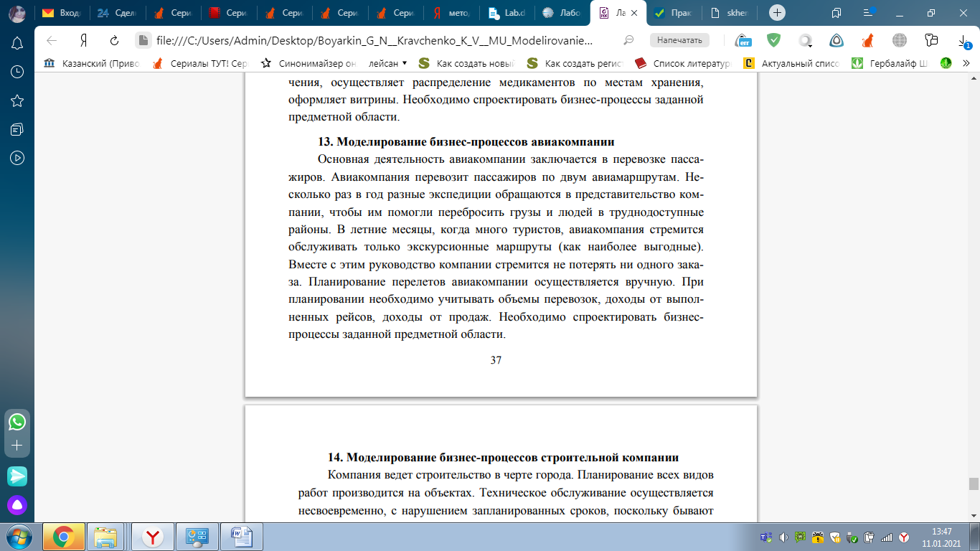Launch WhatsApp from the browser sidebar
This screenshot has height=551, width=980.
click(17, 421)
